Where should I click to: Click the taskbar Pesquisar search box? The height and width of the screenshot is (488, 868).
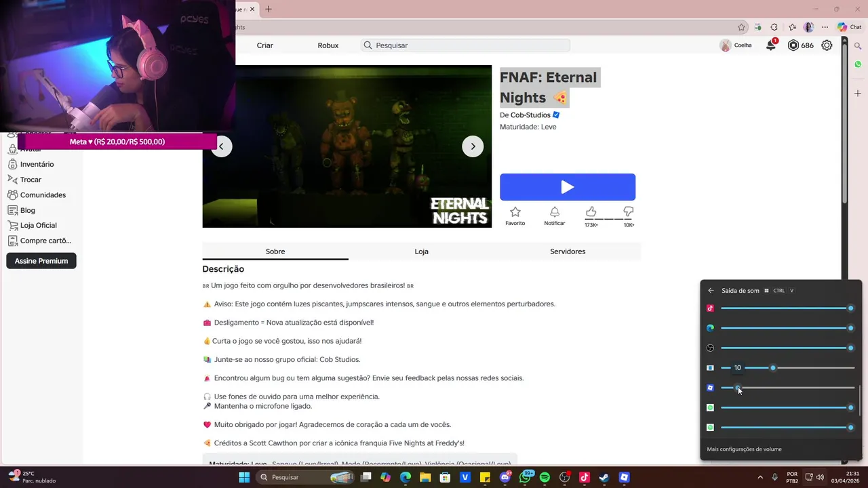(306, 477)
